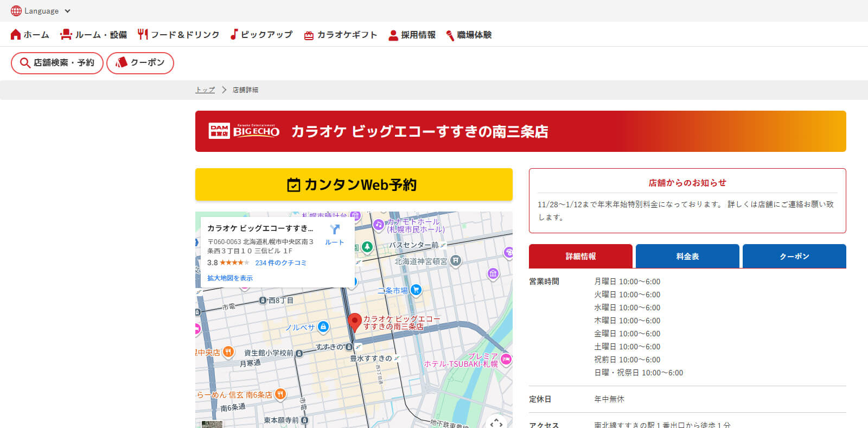Click 拡大地図を表示 link on the map
Viewport: 868px width, 428px height.
(230, 278)
